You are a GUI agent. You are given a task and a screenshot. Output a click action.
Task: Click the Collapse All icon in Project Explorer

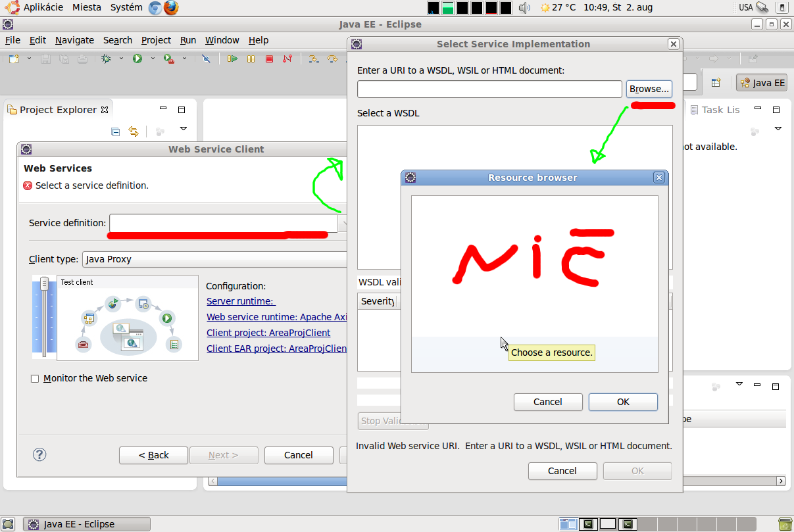116,132
